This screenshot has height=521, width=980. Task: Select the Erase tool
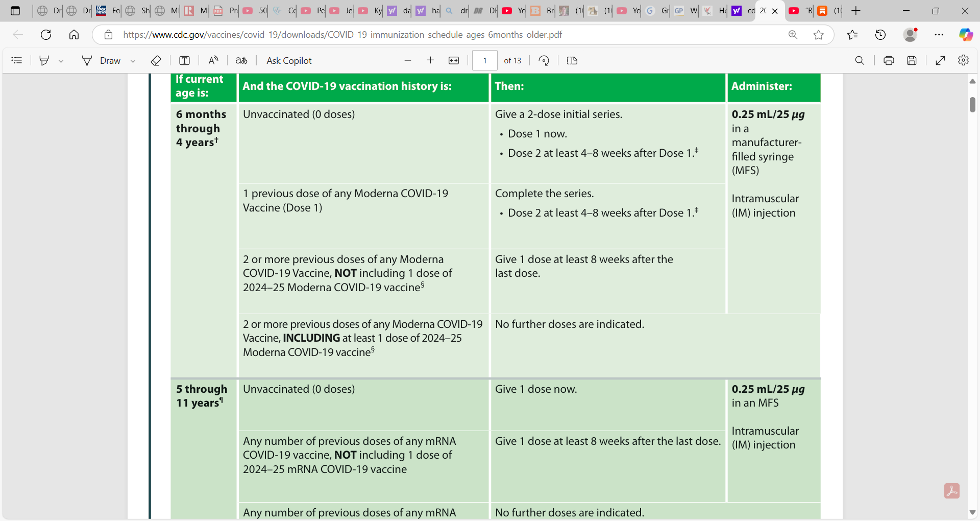click(x=156, y=60)
